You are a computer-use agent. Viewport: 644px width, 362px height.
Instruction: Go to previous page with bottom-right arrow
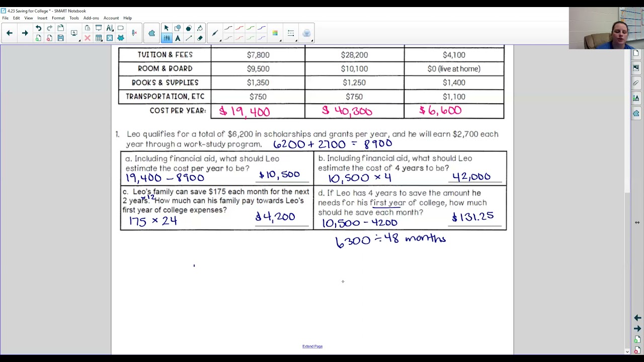click(637, 318)
